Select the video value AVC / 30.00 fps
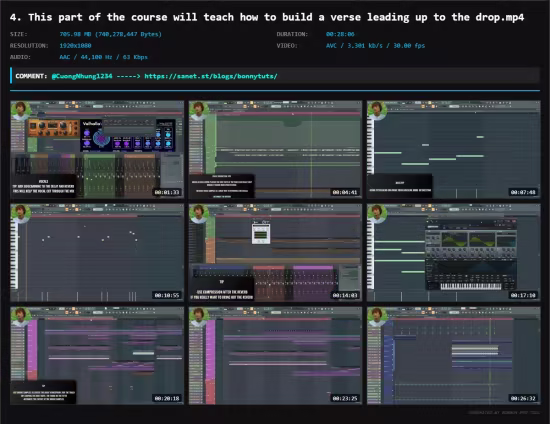 coord(375,46)
